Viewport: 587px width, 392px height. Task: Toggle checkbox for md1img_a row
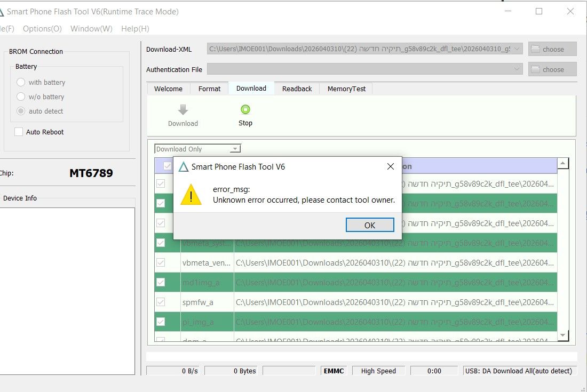click(x=161, y=282)
